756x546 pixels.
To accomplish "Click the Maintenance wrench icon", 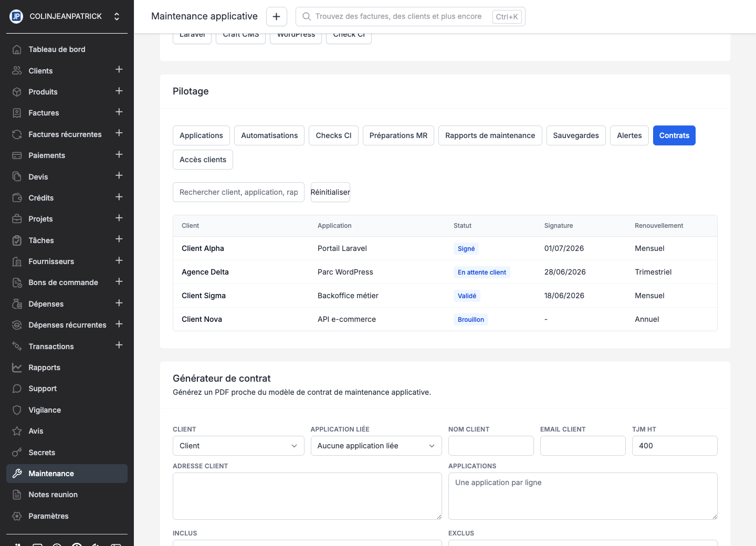I will tap(17, 474).
